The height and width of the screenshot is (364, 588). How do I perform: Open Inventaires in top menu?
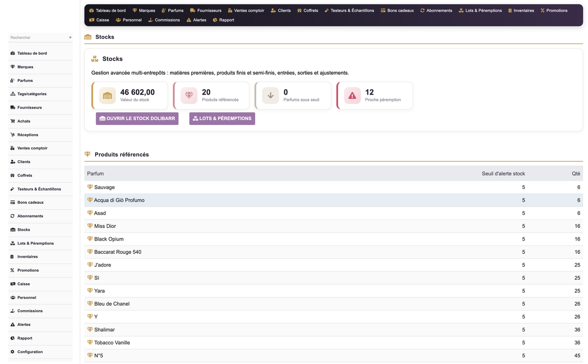click(x=521, y=10)
